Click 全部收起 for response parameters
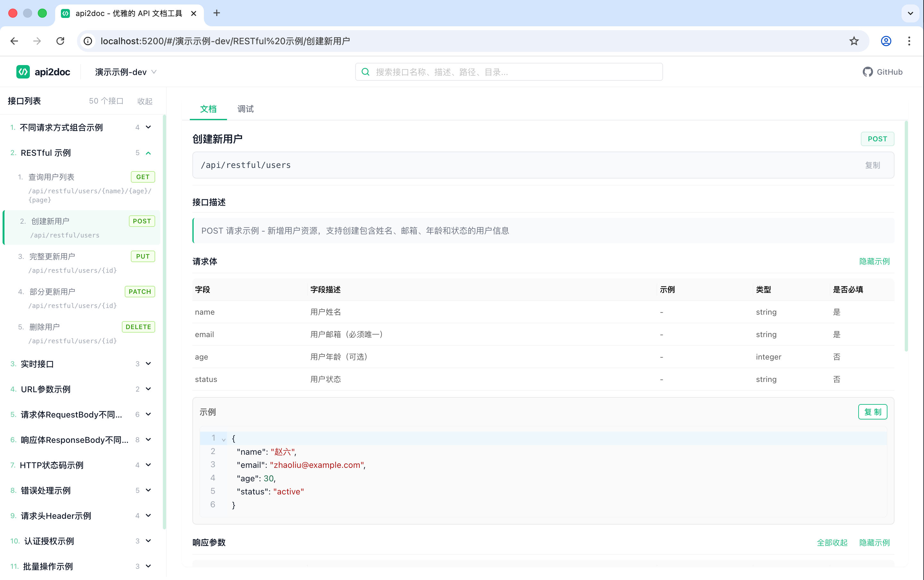 tap(832, 543)
